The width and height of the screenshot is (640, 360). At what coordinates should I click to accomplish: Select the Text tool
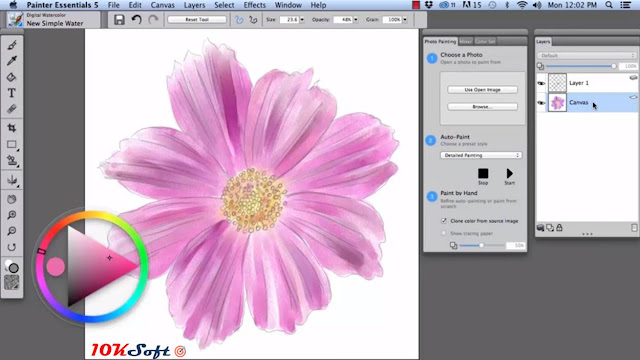[x=12, y=93]
